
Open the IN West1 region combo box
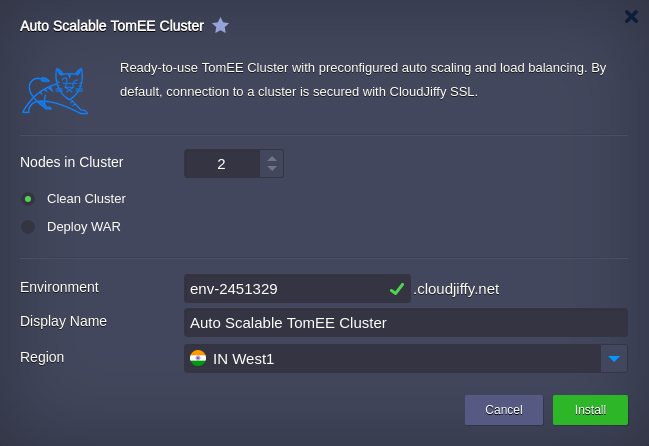coord(406,359)
